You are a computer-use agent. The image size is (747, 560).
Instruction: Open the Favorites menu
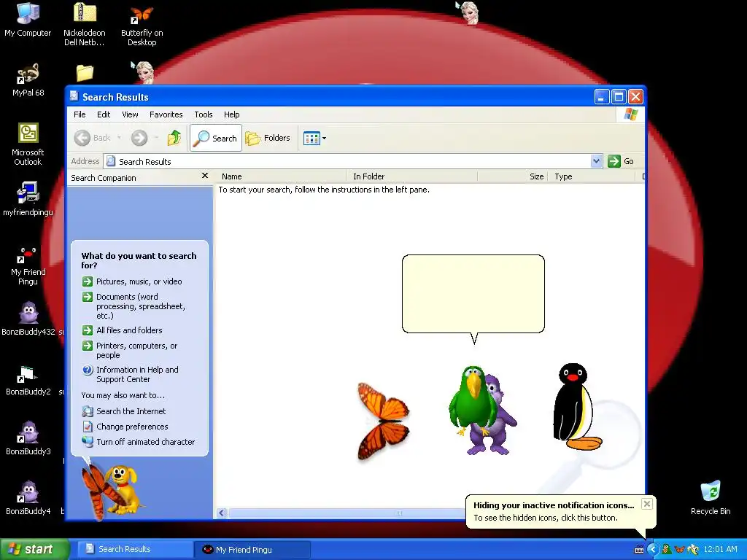tap(166, 114)
